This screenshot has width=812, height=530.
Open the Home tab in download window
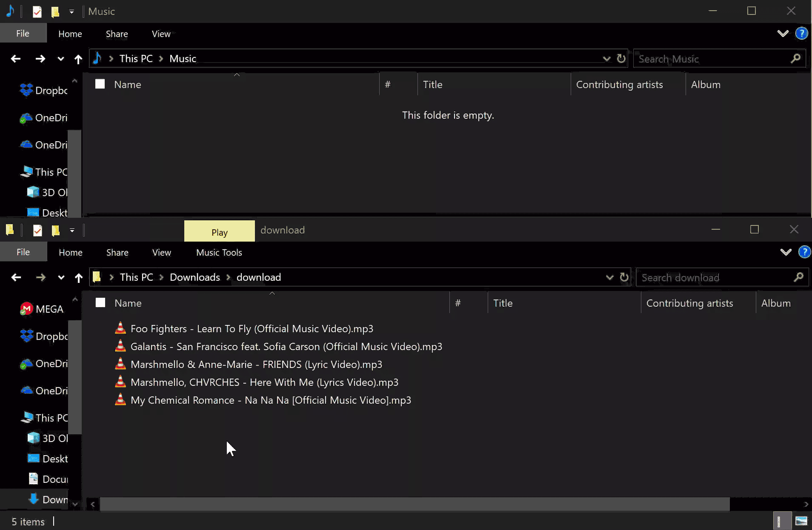click(x=70, y=252)
